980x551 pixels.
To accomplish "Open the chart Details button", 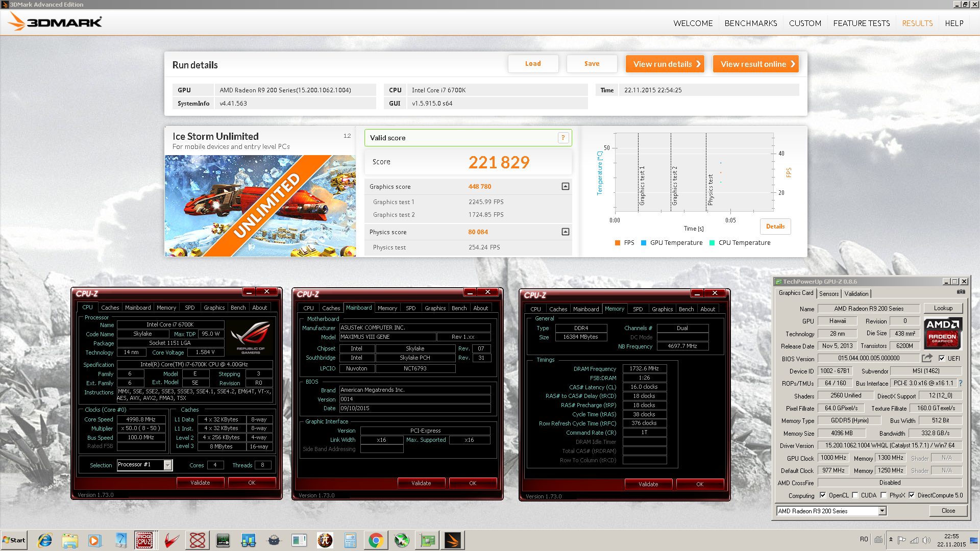I will click(775, 227).
